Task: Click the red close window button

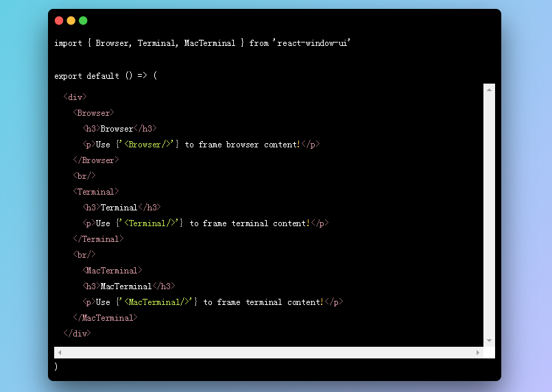Action: point(59,21)
